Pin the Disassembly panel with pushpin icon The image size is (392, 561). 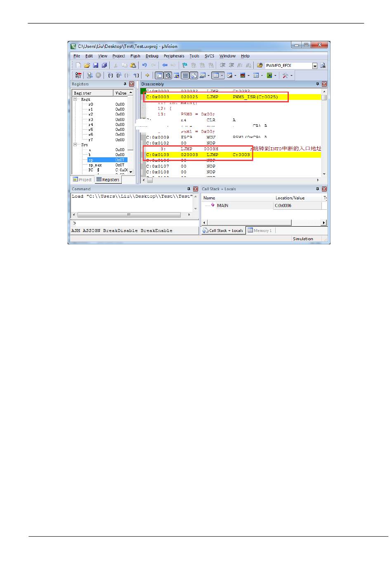coord(318,84)
